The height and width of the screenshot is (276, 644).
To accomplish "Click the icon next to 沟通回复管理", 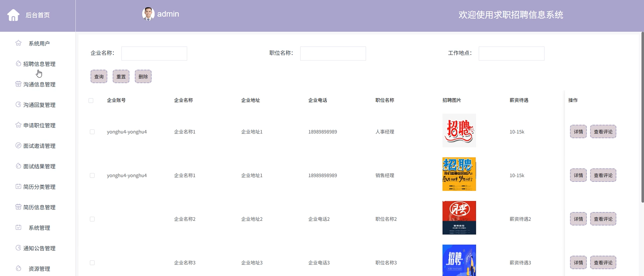I will tap(18, 104).
